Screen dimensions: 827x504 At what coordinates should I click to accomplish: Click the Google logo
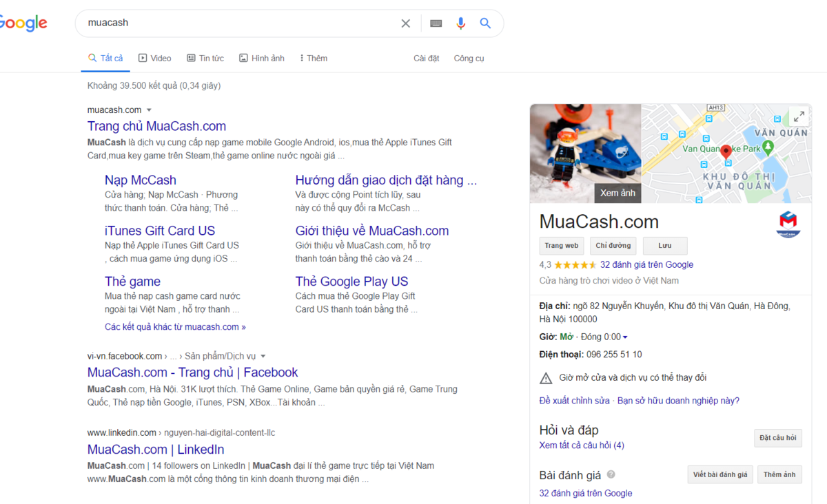click(x=23, y=23)
